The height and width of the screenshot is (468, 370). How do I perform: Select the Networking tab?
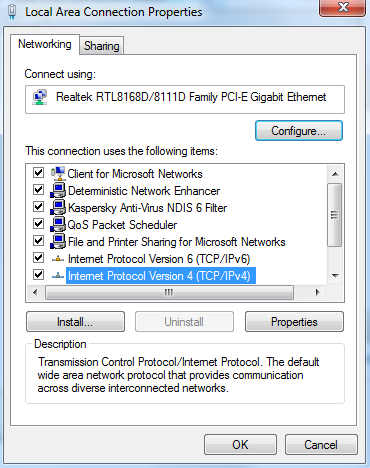tap(45, 44)
